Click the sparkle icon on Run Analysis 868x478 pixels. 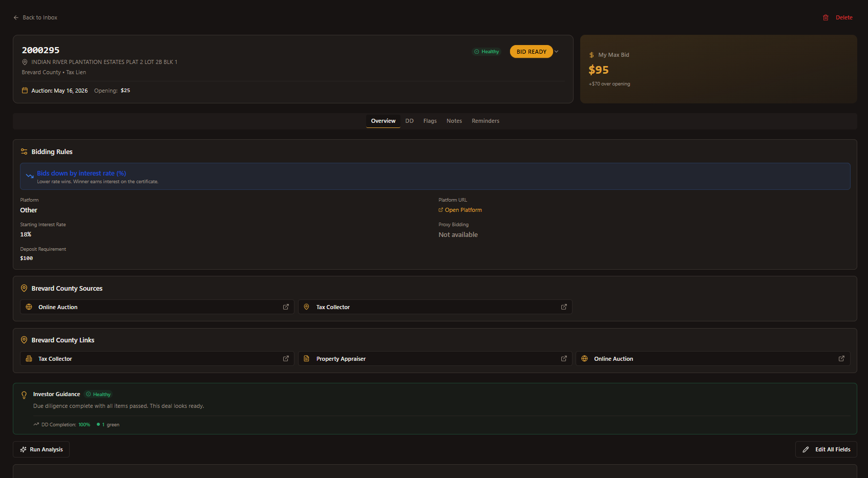tap(23, 449)
